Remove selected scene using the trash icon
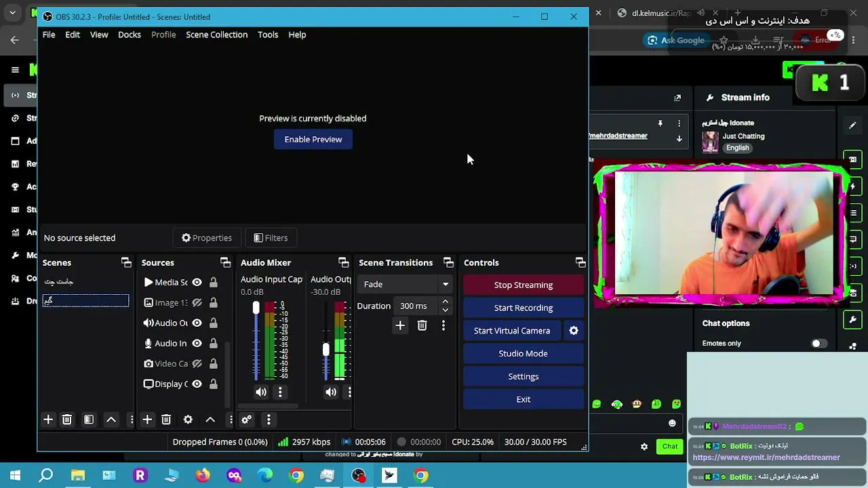Screen dimensions: 868x488 click(x=67, y=420)
